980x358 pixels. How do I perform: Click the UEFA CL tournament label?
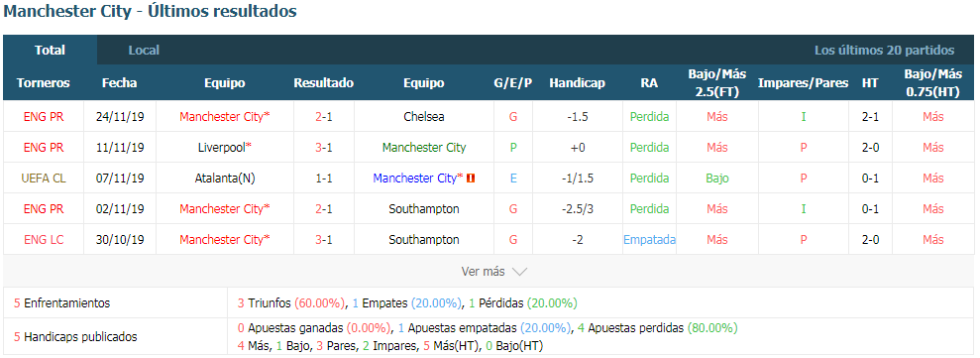44,179
